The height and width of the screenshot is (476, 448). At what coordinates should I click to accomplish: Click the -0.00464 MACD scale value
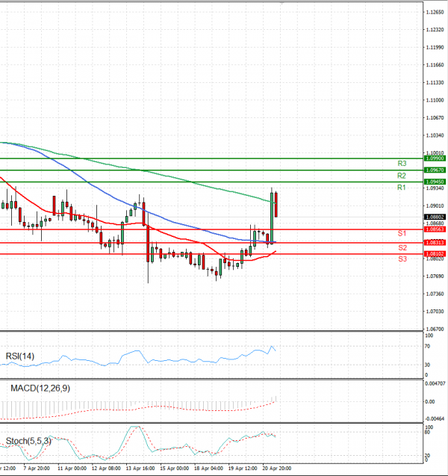(435, 419)
